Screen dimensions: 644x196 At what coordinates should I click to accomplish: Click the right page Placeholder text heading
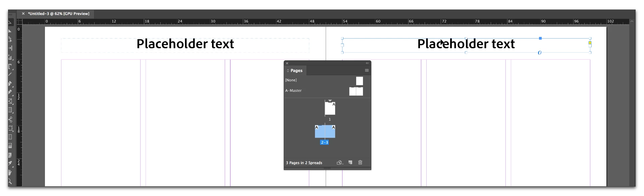coord(466,44)
